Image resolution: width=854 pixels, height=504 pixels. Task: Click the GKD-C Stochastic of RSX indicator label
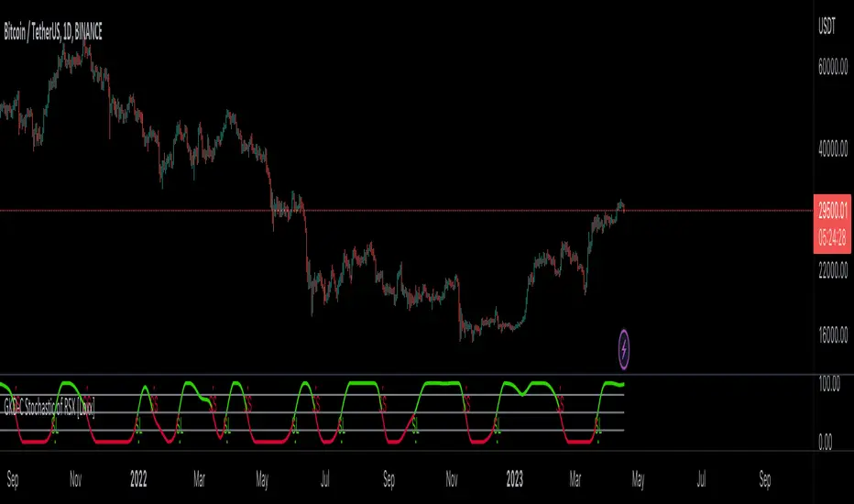click(x=49, y=408)
